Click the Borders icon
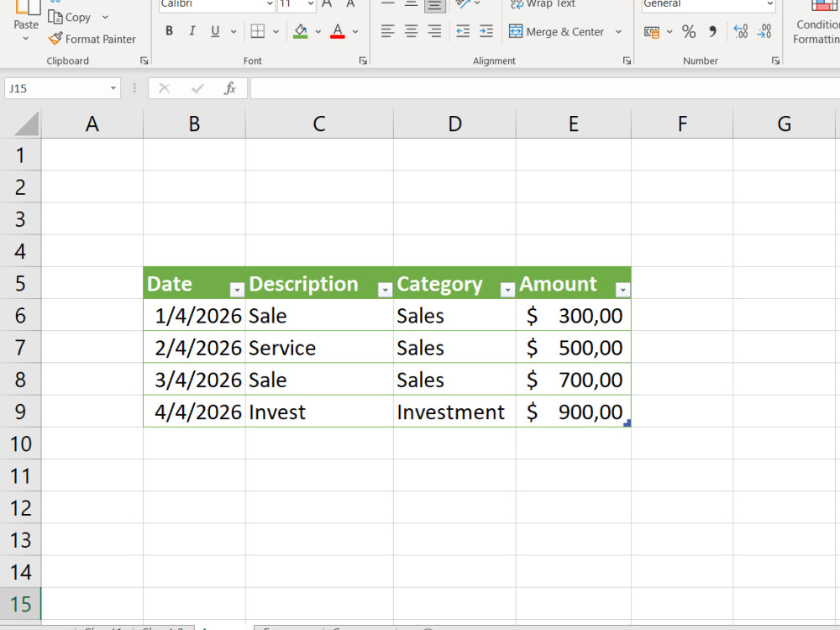The width and height of the screenshot is (840, 630). (258, 31)
